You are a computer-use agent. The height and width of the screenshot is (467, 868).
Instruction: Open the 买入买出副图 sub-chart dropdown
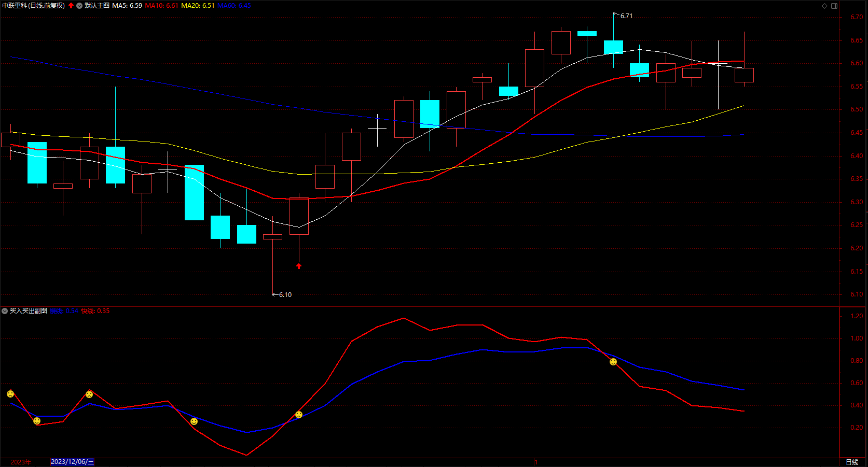click(5, 311)
